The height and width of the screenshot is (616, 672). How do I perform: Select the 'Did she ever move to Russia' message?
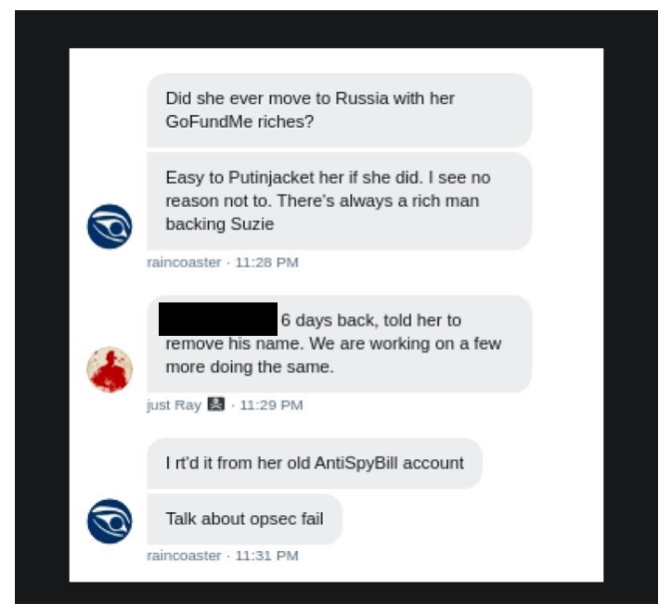point(340,110)
